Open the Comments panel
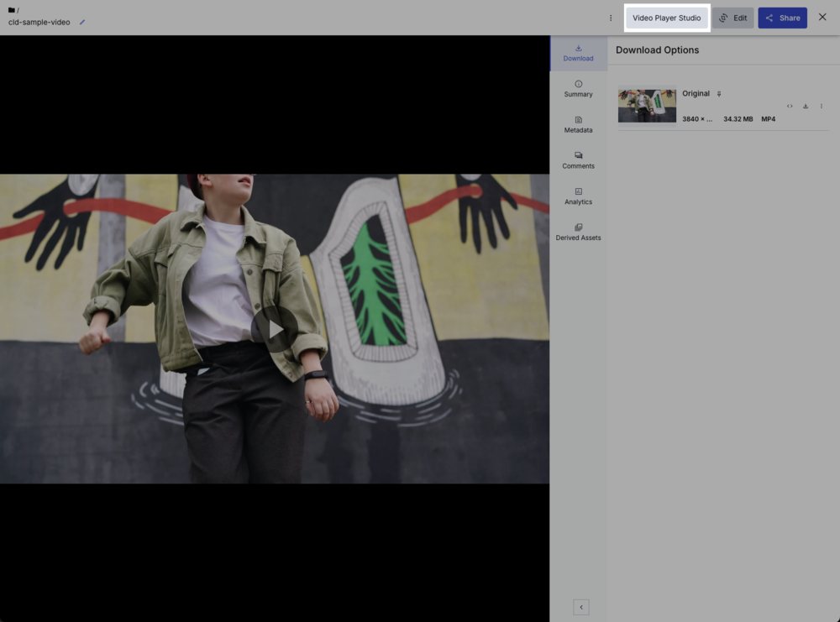 coord(578,159)
